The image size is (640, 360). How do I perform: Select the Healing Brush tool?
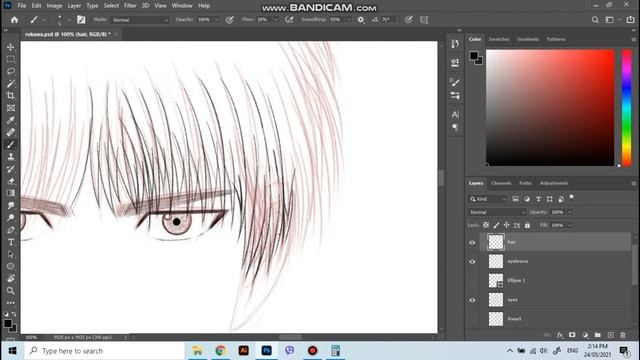[11, 132]
